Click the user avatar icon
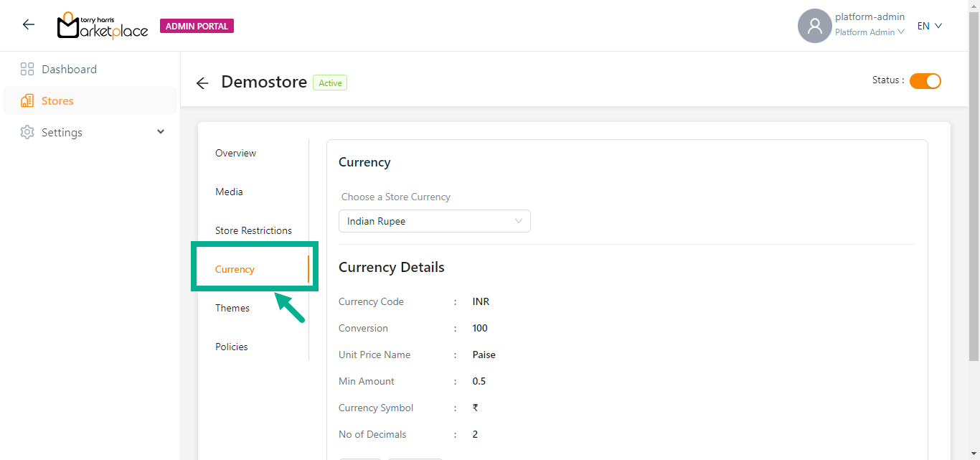 point(814,26)
